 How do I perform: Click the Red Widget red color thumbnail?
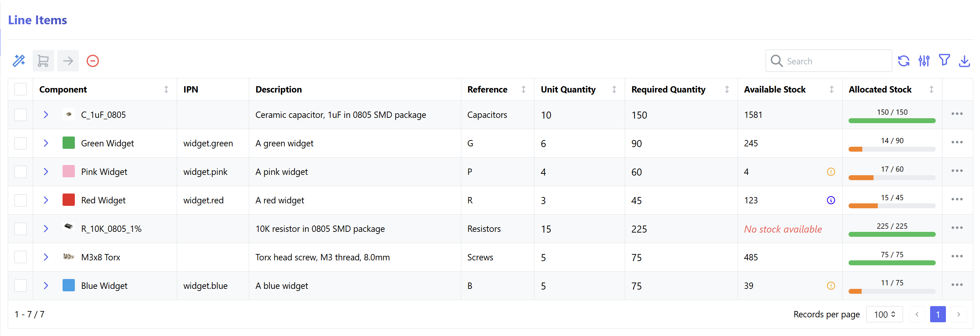pyautogui.click(x=69, y=200)
